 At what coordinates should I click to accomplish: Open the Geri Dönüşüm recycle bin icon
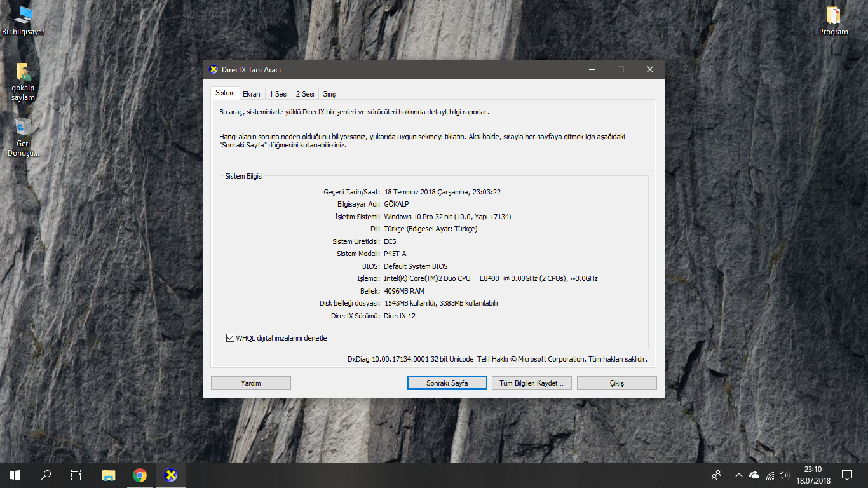[23, 137]
